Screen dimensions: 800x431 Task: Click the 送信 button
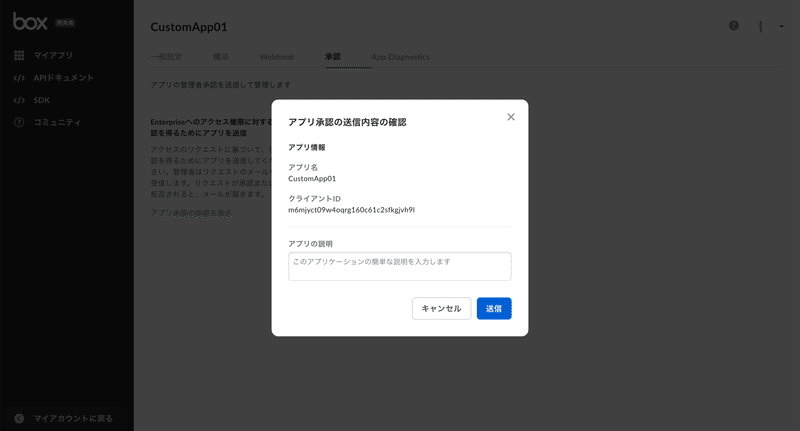click(494, 309)
